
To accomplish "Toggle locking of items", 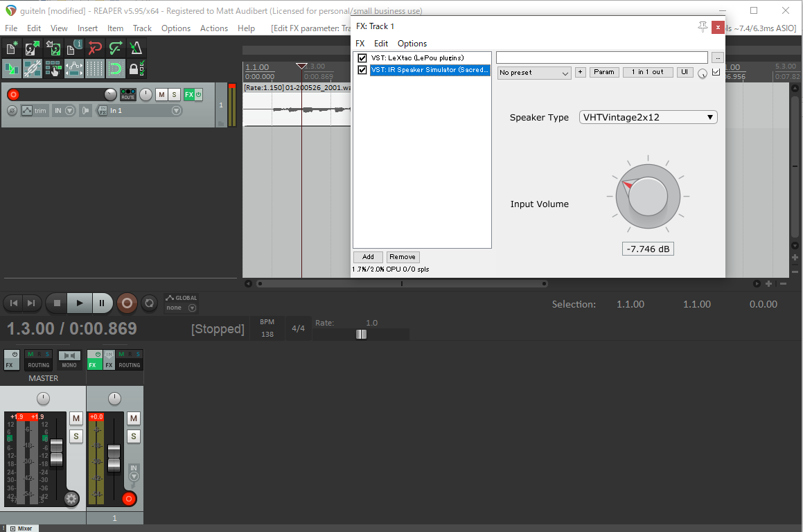I will click(134, 68).
